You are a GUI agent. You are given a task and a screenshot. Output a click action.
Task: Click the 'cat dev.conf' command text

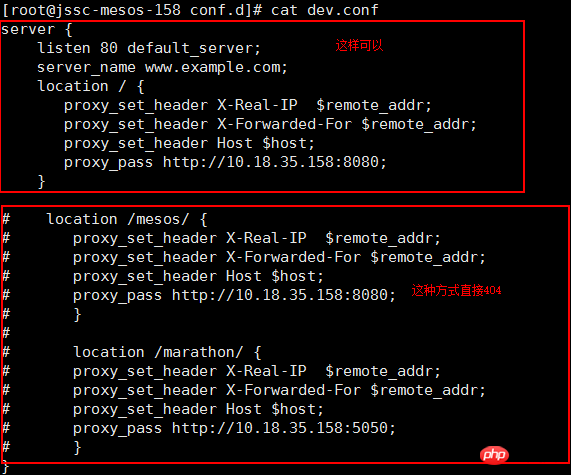(324, 10)
